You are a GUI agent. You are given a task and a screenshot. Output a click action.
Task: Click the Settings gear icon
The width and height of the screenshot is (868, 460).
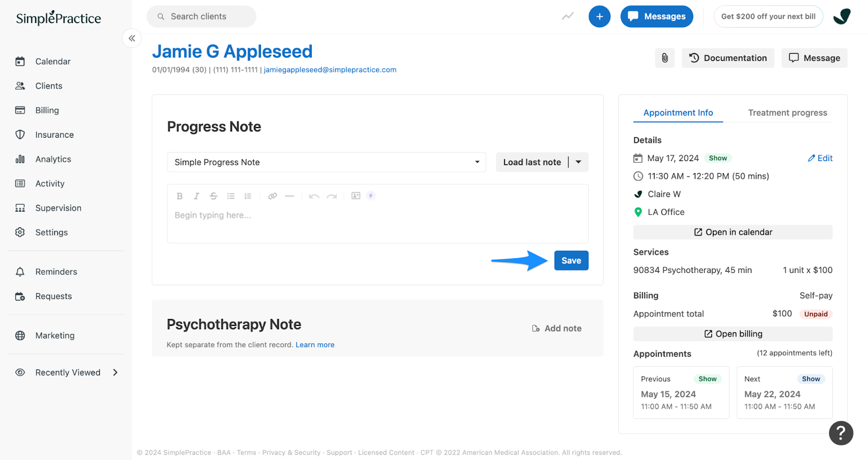pyautogui.click(x=20, y=232)
